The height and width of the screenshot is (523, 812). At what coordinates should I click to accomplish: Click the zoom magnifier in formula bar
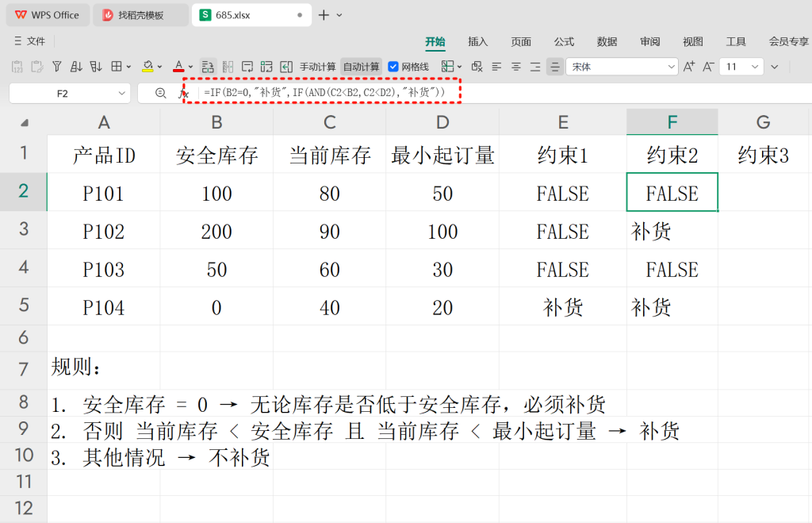[160, 93]
